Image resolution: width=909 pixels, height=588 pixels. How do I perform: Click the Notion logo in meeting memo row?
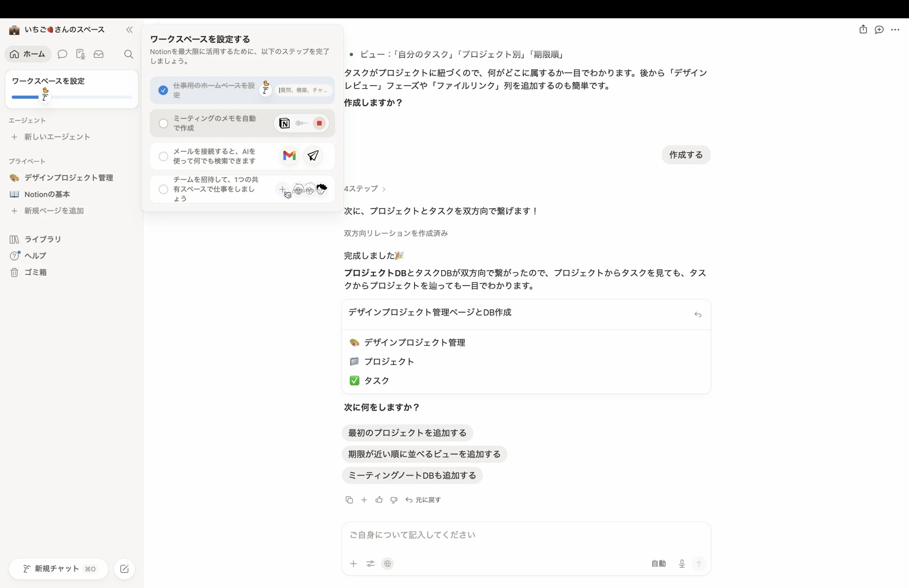pyautogui.click(x=284, y=123)
